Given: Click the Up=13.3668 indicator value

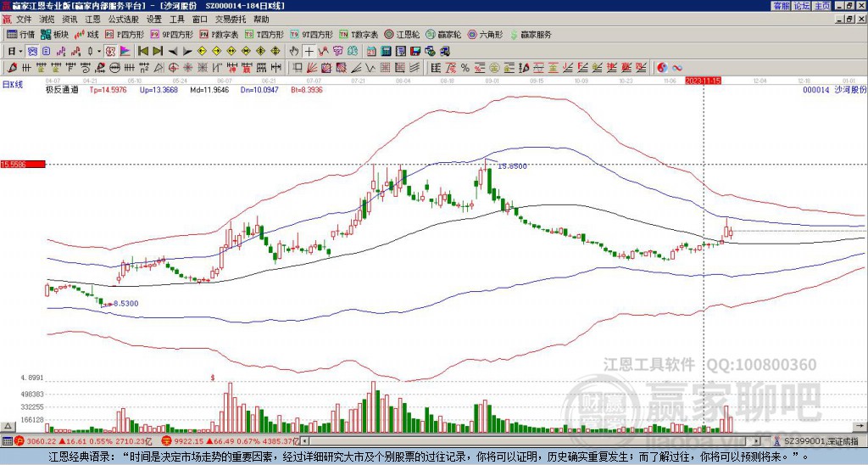Looking at the screenshot, I should coord(159,89).
